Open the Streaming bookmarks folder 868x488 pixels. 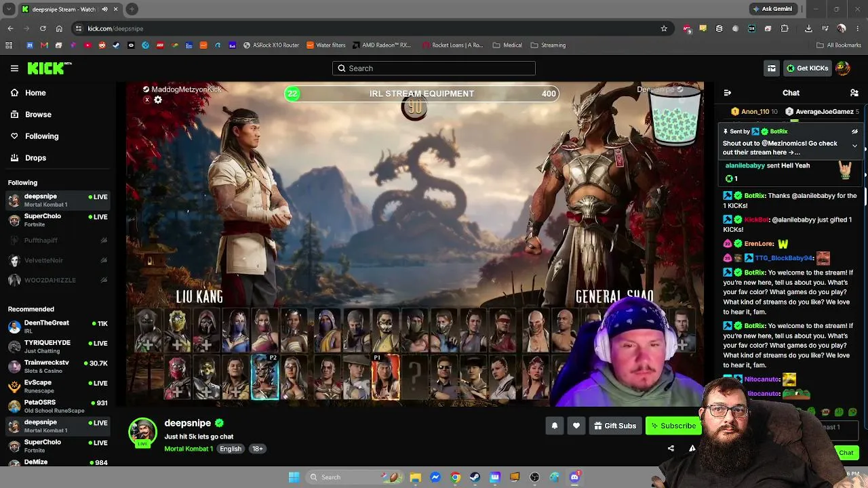(548, 45)
